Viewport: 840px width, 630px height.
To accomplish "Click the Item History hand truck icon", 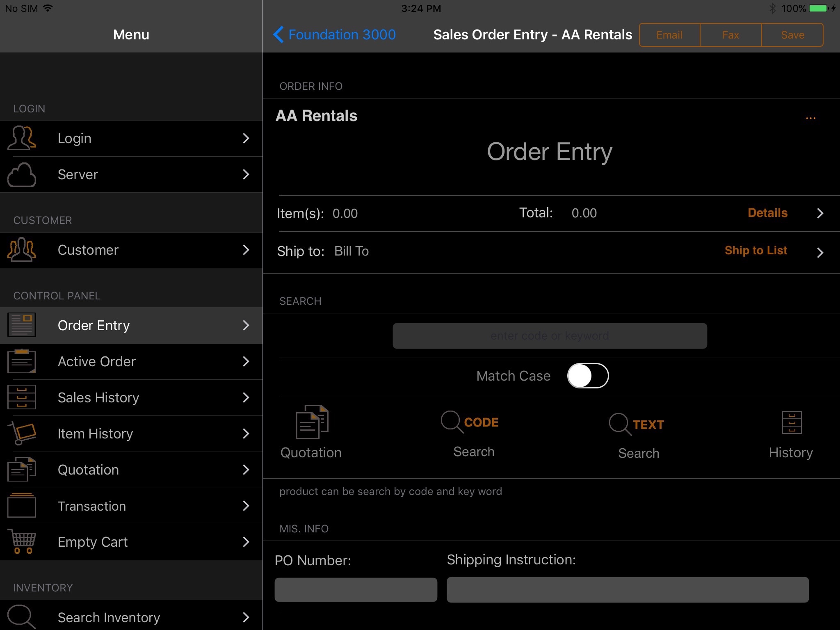I will (x=22, y=434).
